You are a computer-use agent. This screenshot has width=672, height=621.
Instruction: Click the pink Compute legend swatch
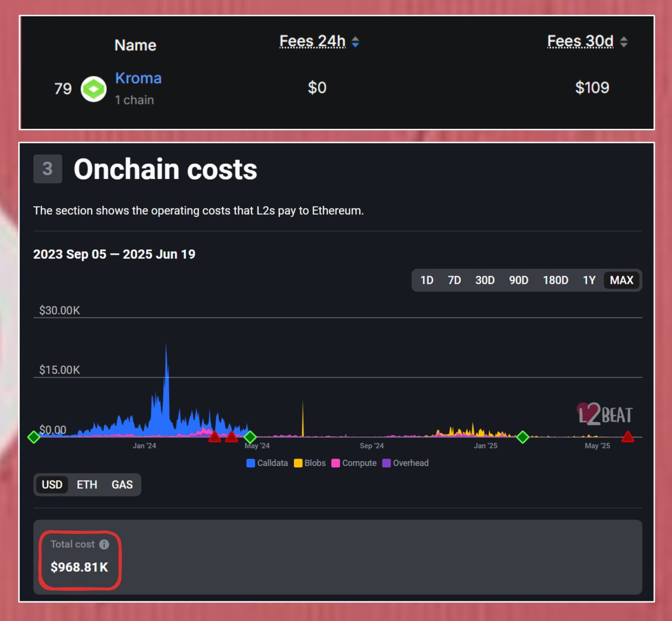(336, 463)
